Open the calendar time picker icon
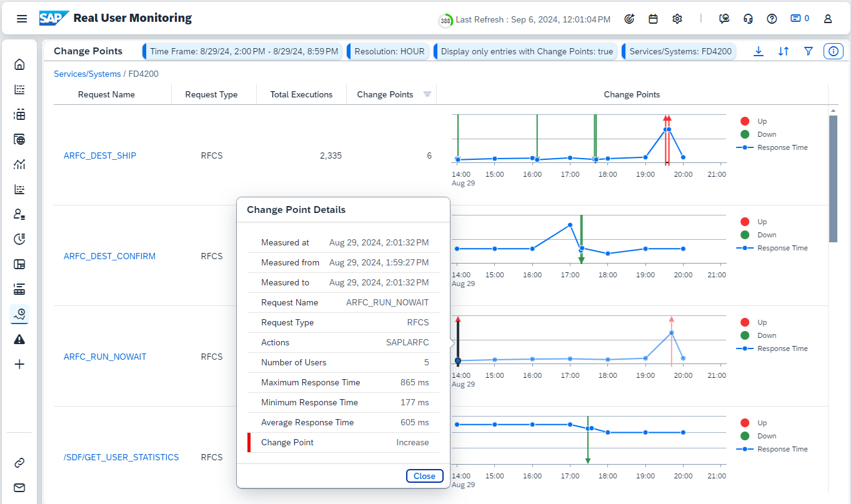Screen dimensions: 851x504 pos(653,19)
